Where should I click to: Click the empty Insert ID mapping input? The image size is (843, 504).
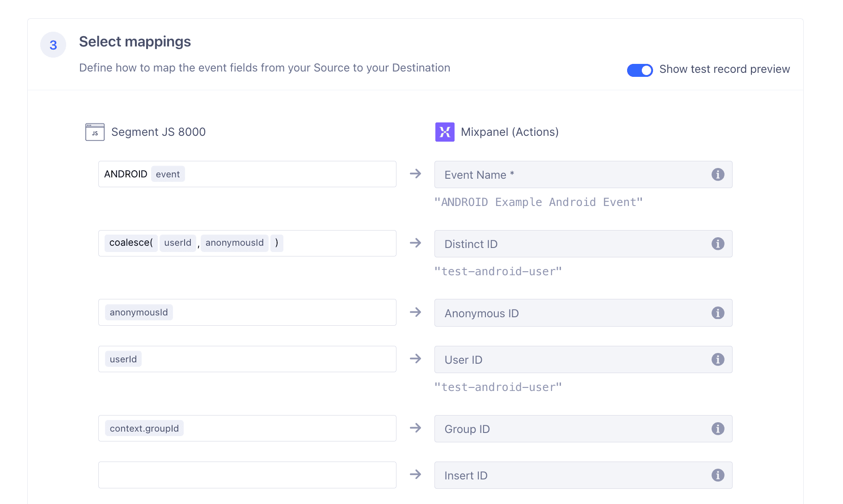click(247, 475)
